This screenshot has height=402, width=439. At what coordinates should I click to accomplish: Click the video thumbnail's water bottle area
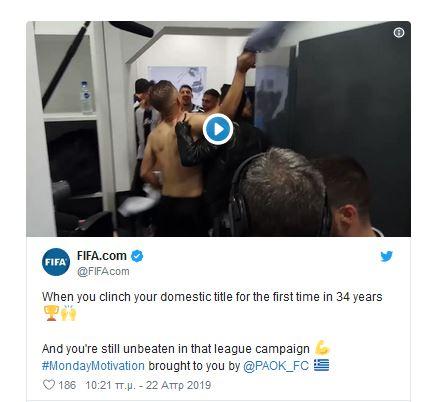[x=86, y=97]
